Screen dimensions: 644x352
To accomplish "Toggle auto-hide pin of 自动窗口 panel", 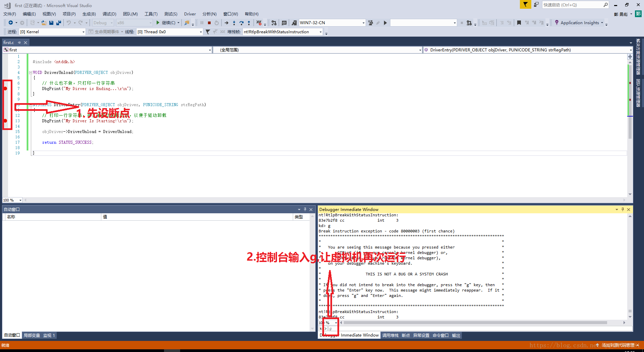I will 305,209.
